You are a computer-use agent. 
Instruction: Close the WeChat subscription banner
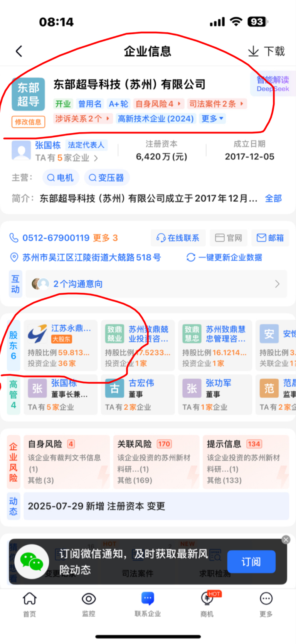(x=286, y=539)
